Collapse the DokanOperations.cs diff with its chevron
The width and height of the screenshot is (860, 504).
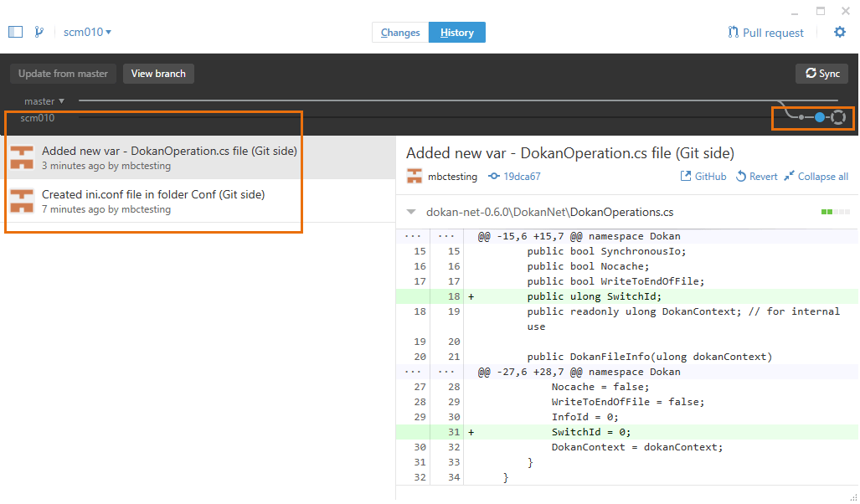[409, 212]
